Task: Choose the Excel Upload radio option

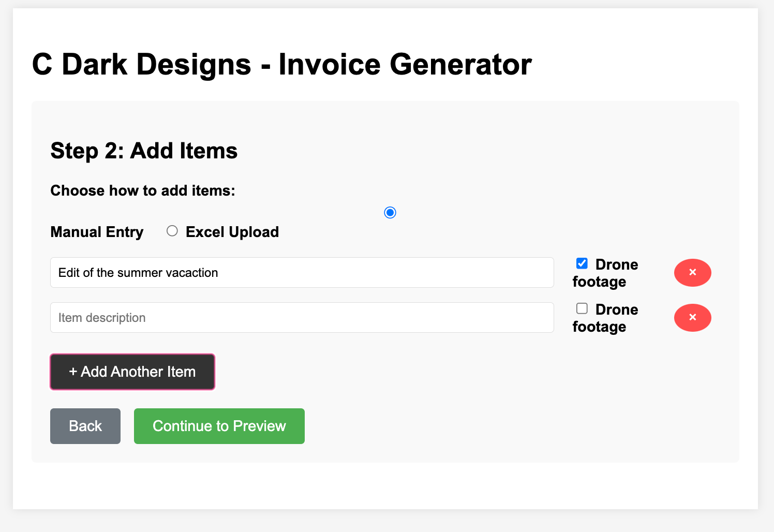Action: coord(172,231)
